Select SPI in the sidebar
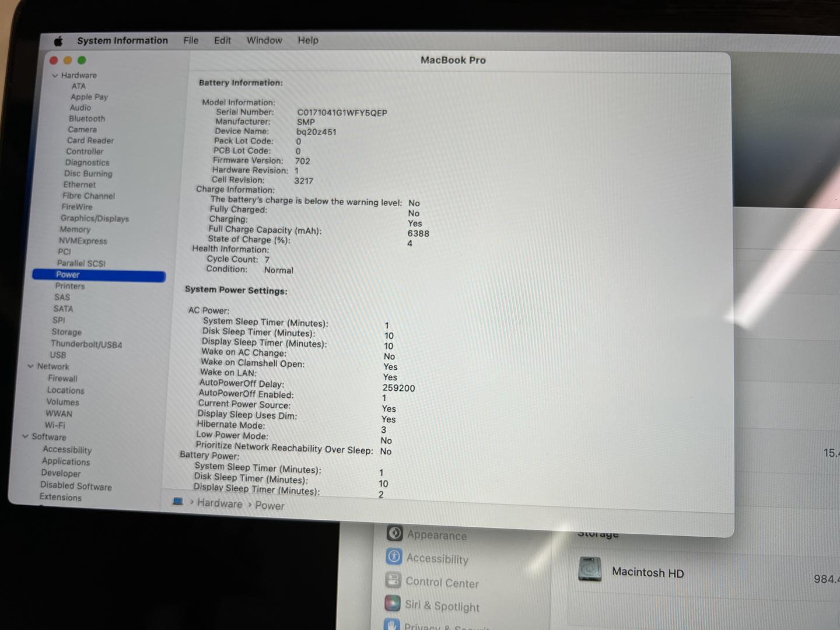840x630 pixels. coord(58,320)
